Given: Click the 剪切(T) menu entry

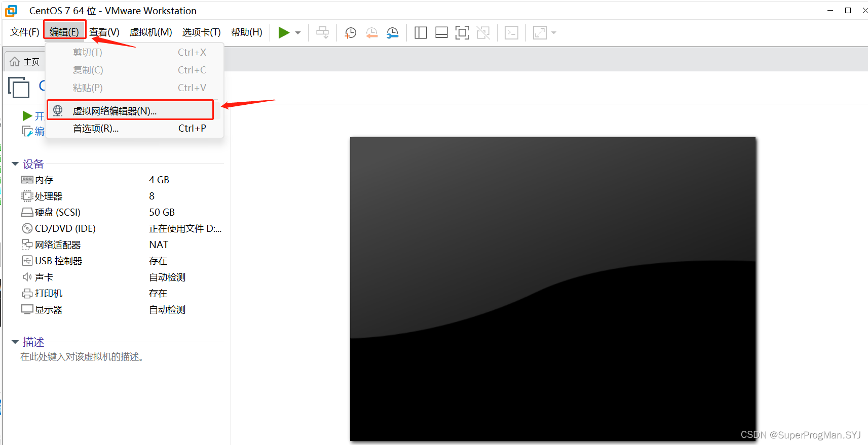Looking at the screenshot, I should click(x=134, y=53).
